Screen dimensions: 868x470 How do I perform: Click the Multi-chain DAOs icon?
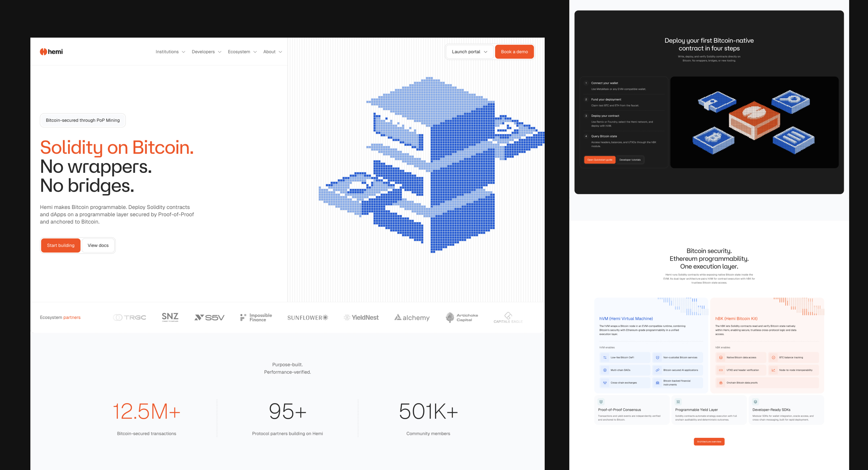coord(605,370)
